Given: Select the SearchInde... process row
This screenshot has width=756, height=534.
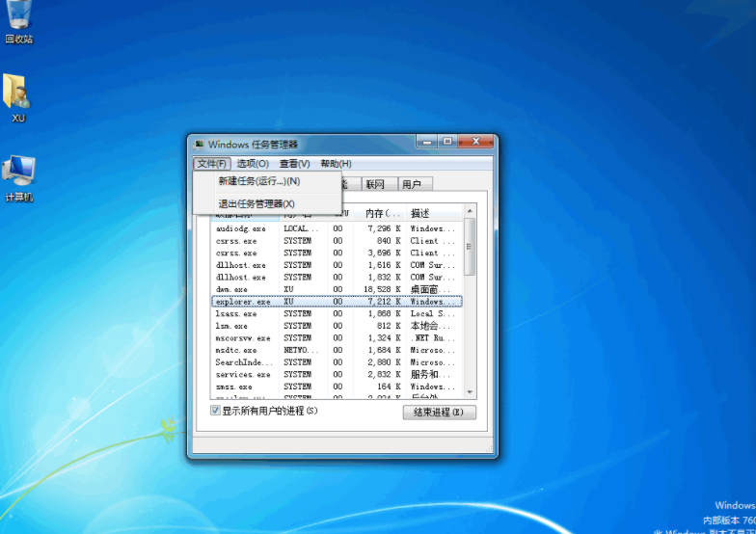Looking at the screenshot, I should [337, 362].
